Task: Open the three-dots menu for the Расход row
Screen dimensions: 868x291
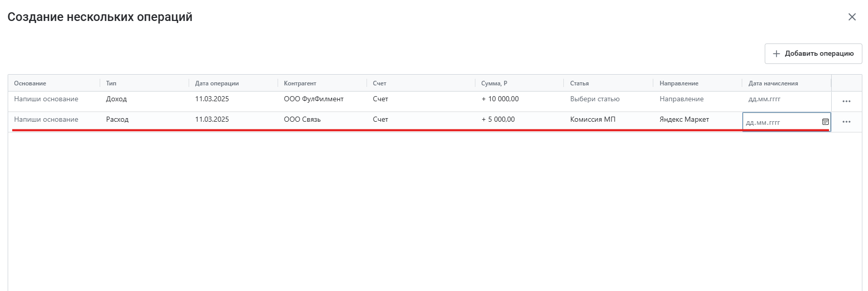Action: (x=847, y=122)
